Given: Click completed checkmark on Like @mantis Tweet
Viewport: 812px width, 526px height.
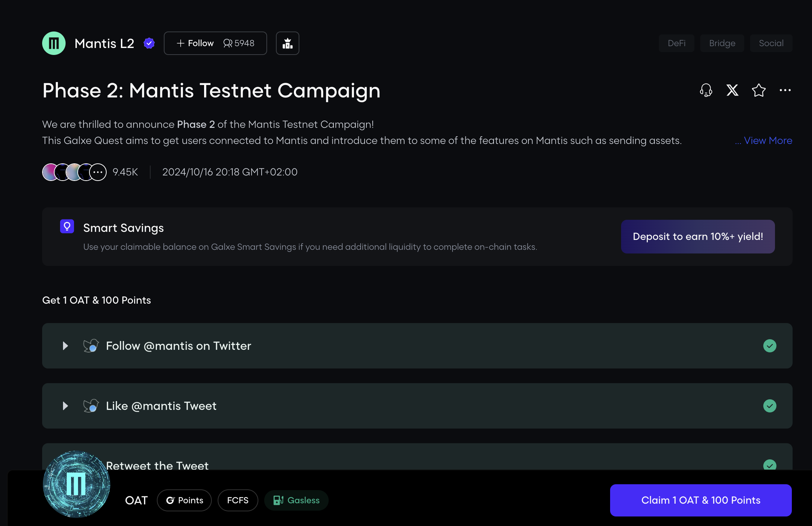Looking at the screenshot, I should pyautogui.click(x=769, y=406).
